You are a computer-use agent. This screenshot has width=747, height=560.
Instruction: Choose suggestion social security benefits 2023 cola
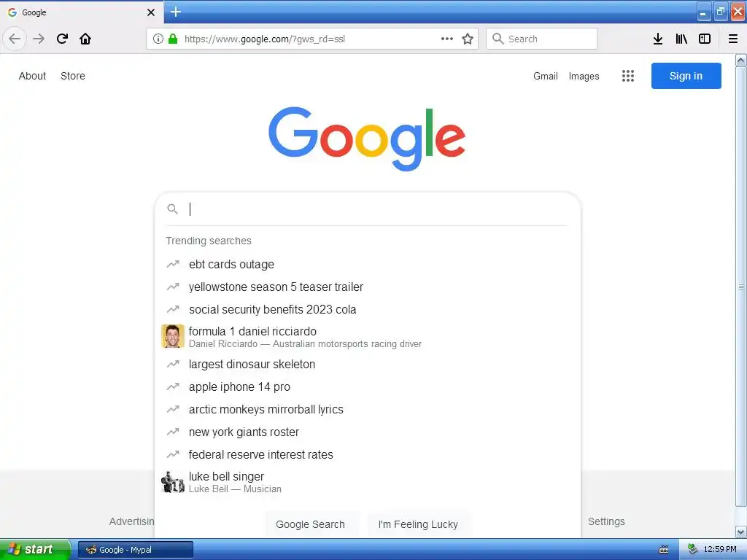[x=368, y=309]
